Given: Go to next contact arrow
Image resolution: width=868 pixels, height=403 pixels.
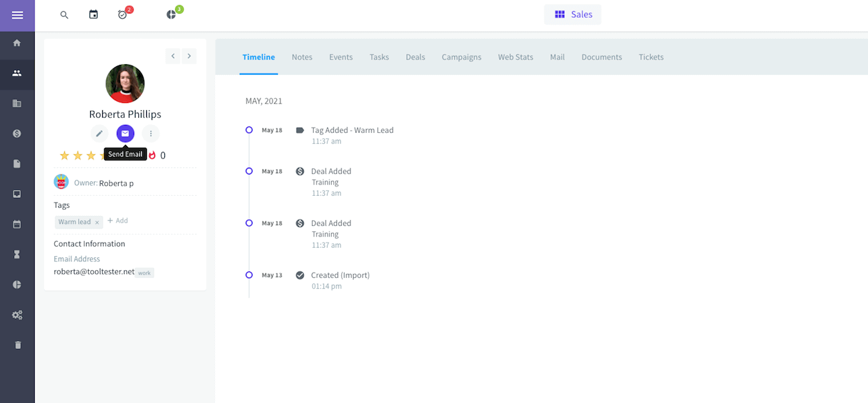Looking at the screenshot, I should pyautogui.click(x=189, y=56).
